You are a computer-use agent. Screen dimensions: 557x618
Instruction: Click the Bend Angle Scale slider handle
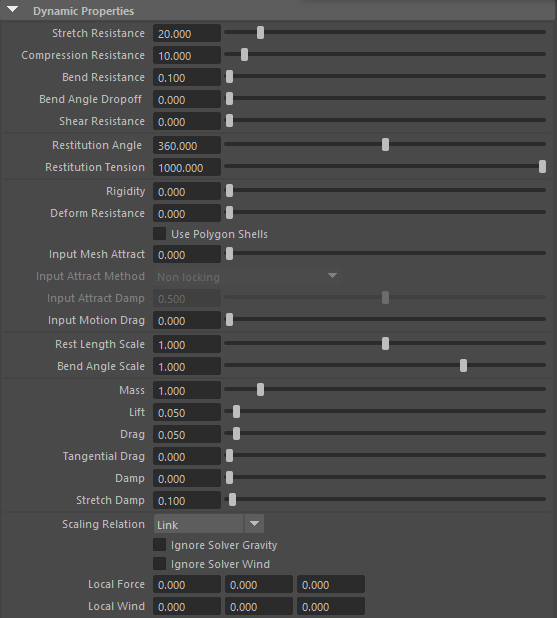[x=464, y=366]
